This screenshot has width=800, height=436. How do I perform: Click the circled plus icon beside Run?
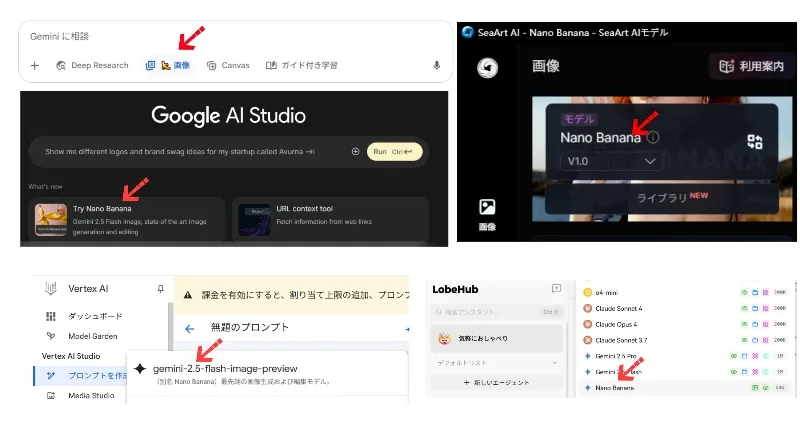pyautogui.click(x=356, y=151)
